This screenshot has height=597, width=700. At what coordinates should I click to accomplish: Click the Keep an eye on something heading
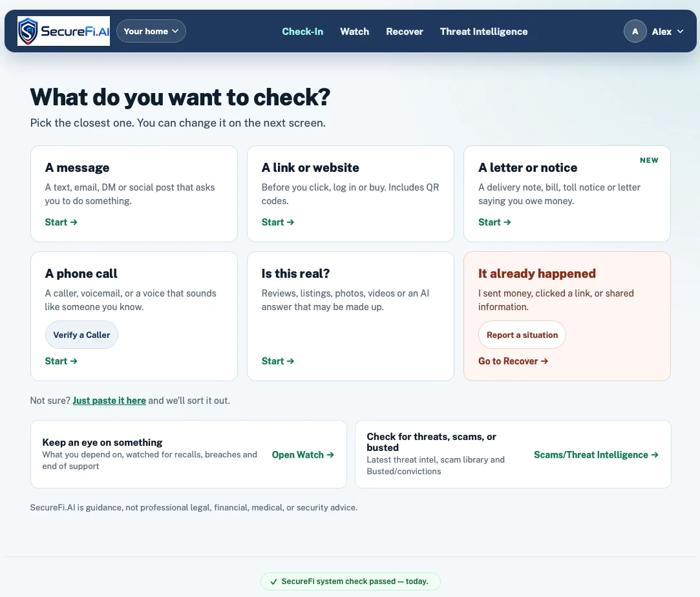click(102, 442)
